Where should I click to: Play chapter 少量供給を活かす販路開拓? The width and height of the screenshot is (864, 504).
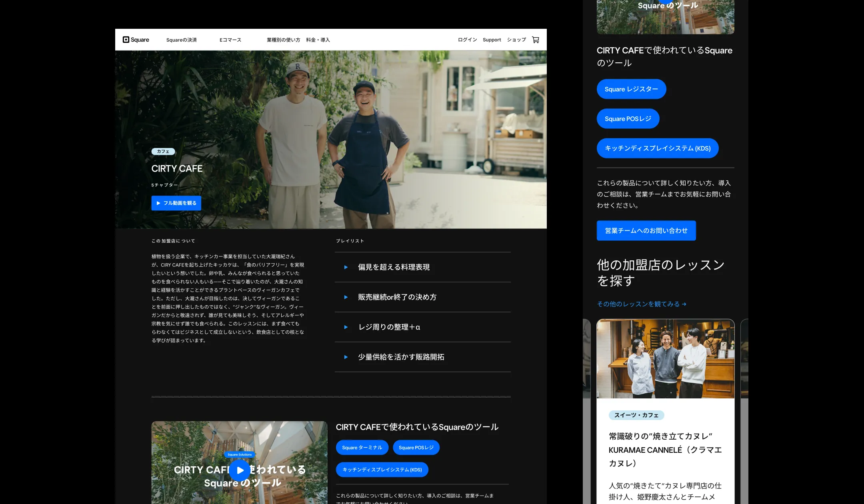point(401,357)
